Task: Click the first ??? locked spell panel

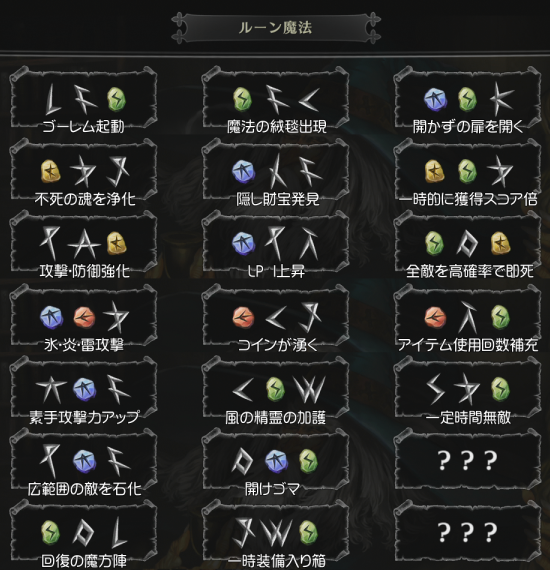Action: click(467, 459)
